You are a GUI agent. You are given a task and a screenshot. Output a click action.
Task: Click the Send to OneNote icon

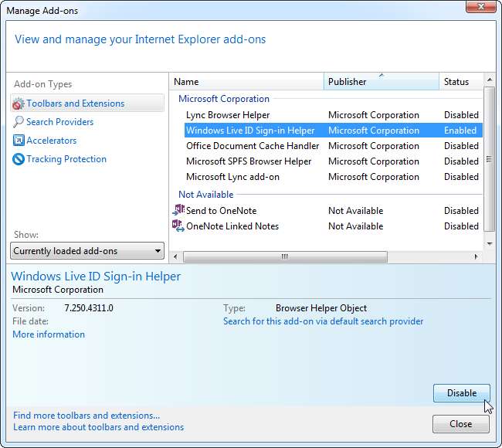coord(178,210)
